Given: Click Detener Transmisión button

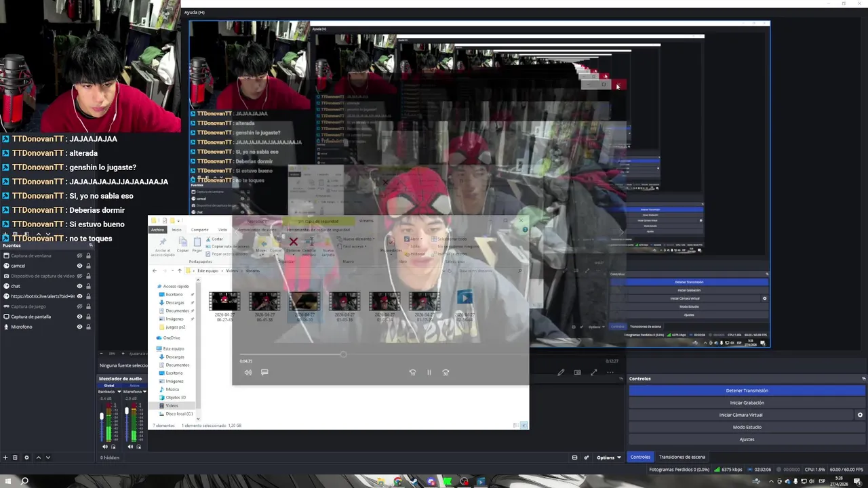Looking at the screenshot, I should (x=747, y=390).
